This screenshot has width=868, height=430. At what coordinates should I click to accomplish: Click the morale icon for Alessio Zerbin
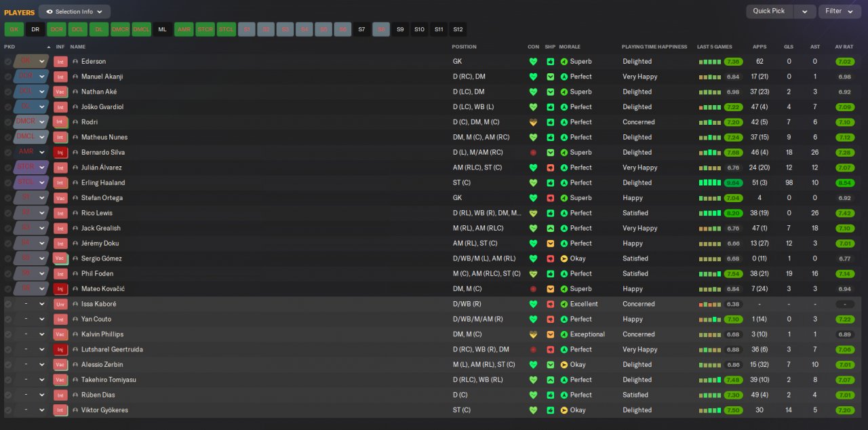564,365
